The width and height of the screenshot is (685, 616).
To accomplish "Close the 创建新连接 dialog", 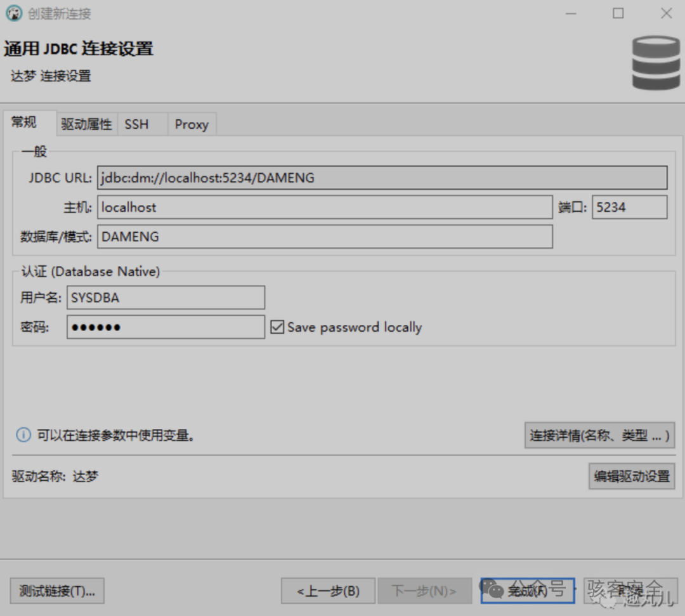I will tap(666, 13).
